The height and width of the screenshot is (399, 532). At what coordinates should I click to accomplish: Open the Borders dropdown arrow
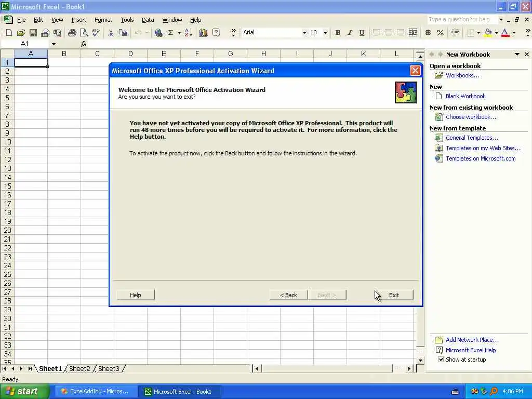tap(478, 33)
